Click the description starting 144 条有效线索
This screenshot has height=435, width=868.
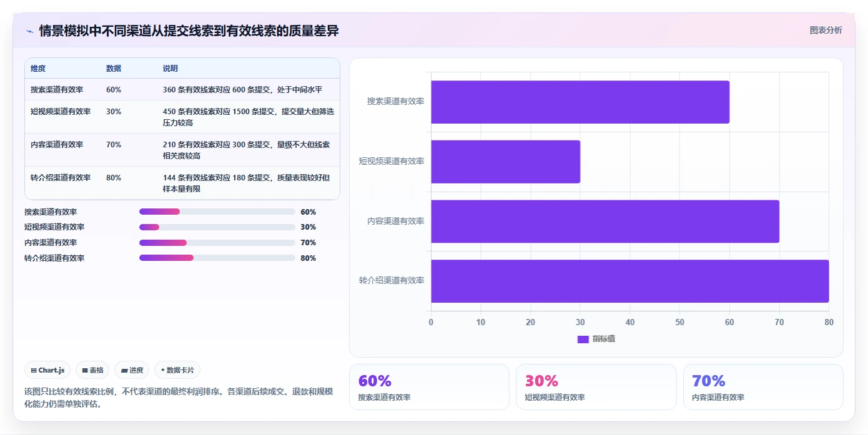[246, 183]
